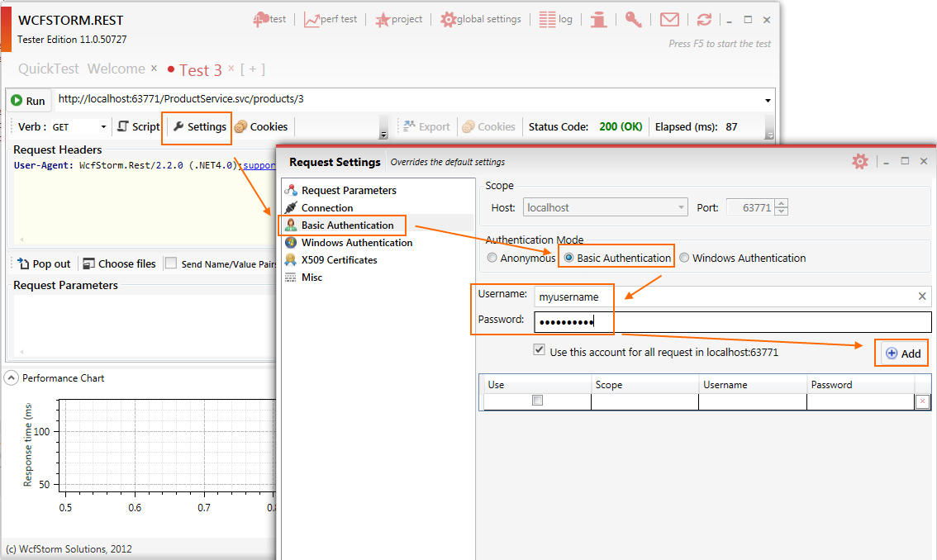Open the project toolbar item
Screen dimensions: 937x560
(398, 19)
